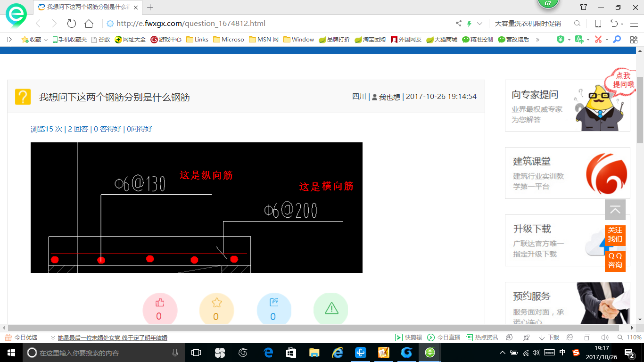Open the 天猫商城 bookmark
This screenshot has height=362, width=644.
coord(442,40)
